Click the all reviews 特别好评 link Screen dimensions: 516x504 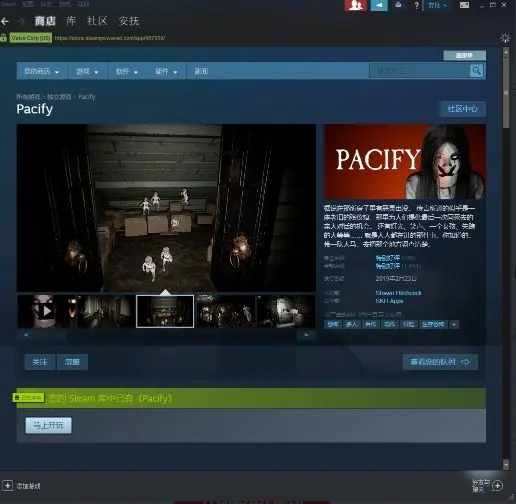(x=388, y=266)
